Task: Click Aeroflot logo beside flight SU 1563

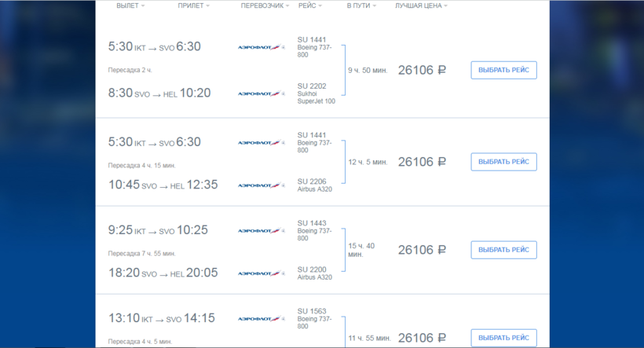Action: point(261,319)
